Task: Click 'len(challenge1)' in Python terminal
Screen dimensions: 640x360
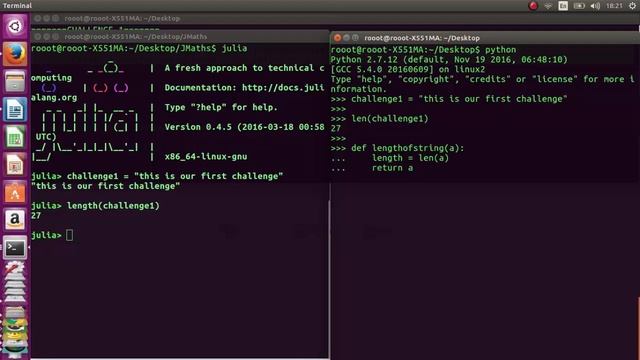Action: (390, 119)
